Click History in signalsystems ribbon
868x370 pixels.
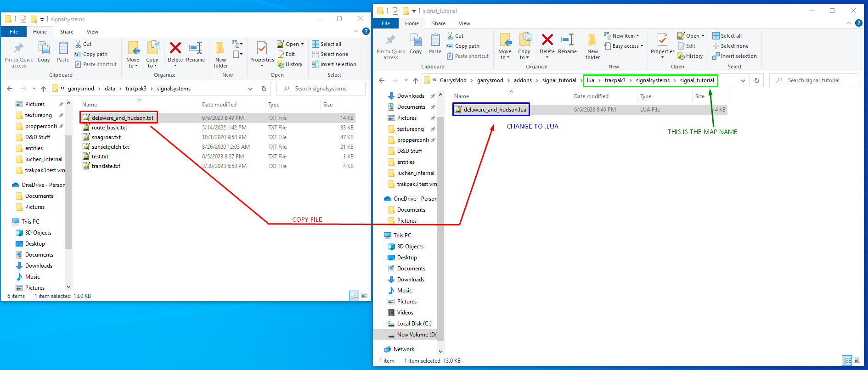(x=290, y=64)
